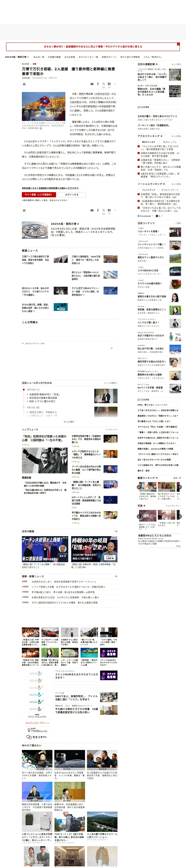Image resolution: width=186 pixels, height=868 pixels.
Task: Open the main Myaku-Myaku article photo
Action: (44, 106)
